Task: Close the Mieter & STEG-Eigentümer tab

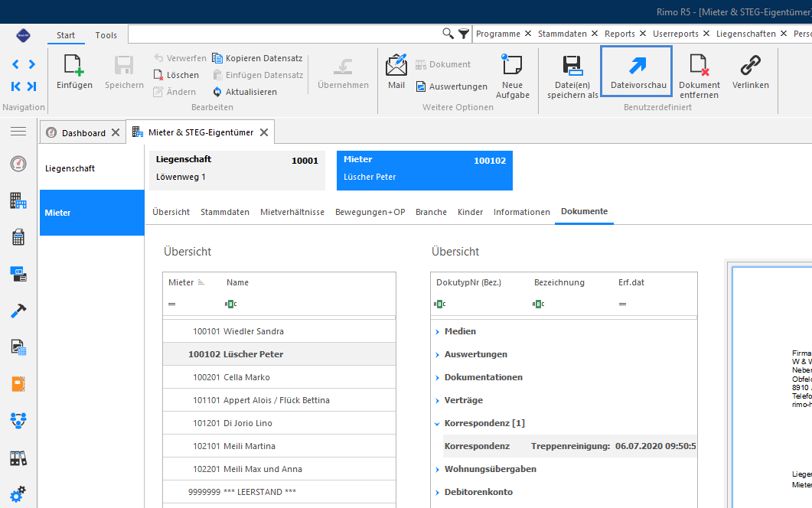Action: pyautogui.click(x=264, y=132)
